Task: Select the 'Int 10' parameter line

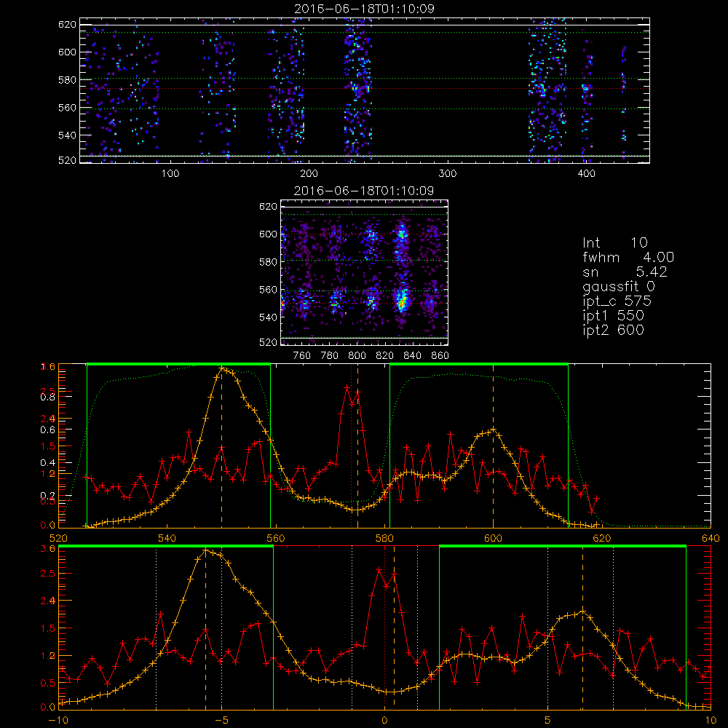Action: 614,242
